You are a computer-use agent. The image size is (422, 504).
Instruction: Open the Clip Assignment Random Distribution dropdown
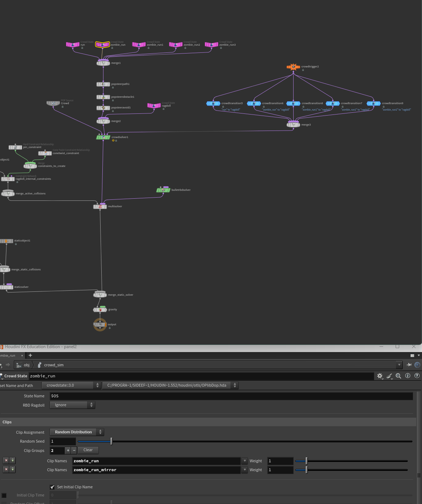pos(77,432)
